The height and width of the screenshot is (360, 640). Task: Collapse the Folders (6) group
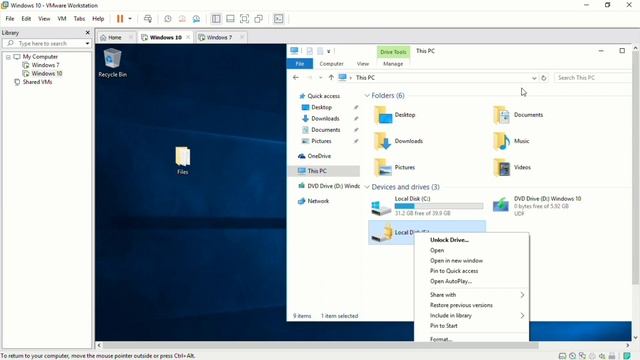tap(367, 96)
